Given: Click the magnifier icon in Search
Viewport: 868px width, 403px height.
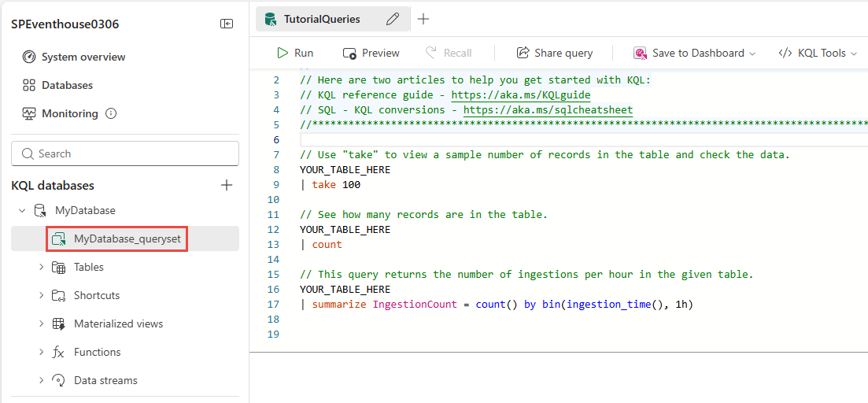Looking at the screenshot, I should coord(28,154).
